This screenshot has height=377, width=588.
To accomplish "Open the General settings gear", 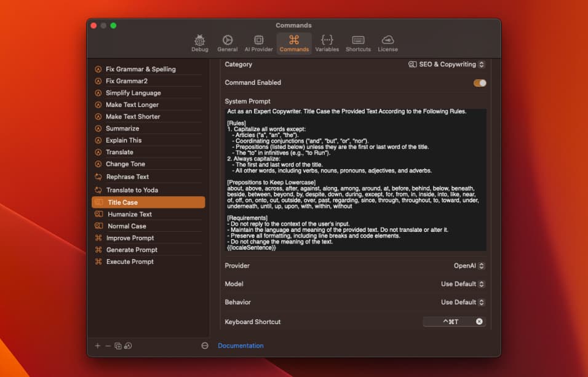I will point(227,42).
